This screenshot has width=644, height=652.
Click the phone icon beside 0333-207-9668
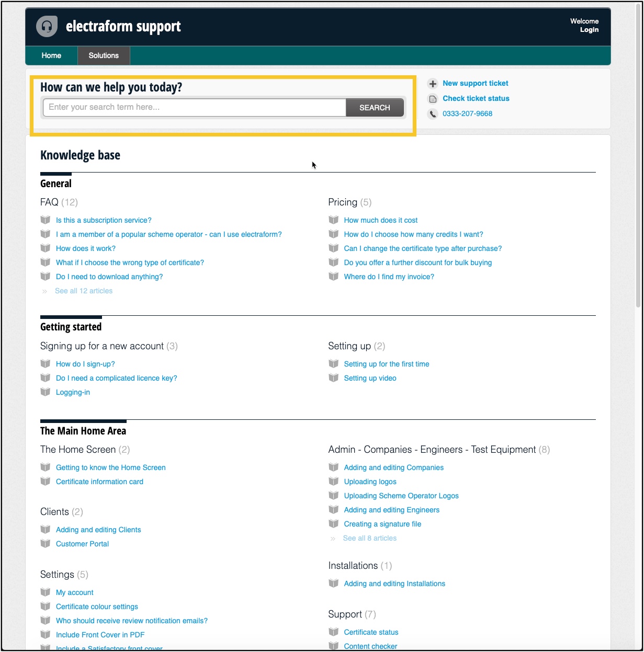tap(433, 114)
